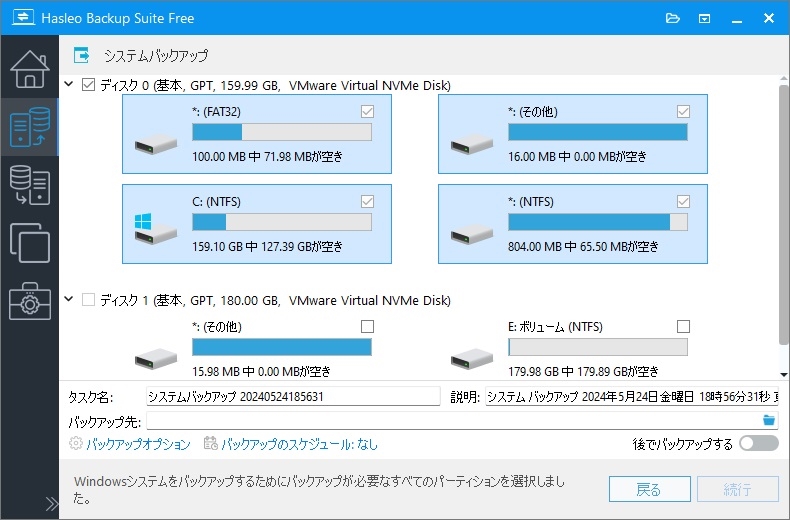Toggle the C: (NTFS) partition checkbox
The image size is (790, 520).
point(367,202)
